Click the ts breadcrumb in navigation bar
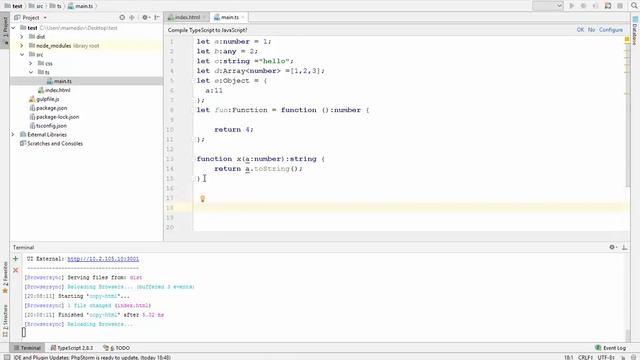 55,6
